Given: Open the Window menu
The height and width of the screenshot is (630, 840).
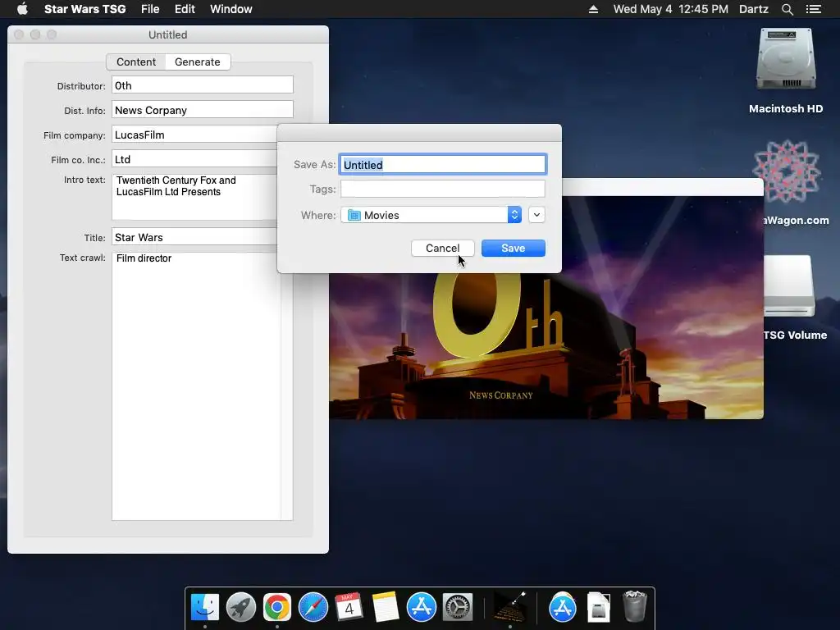Looking at the screenshot, I should (231, 9).
